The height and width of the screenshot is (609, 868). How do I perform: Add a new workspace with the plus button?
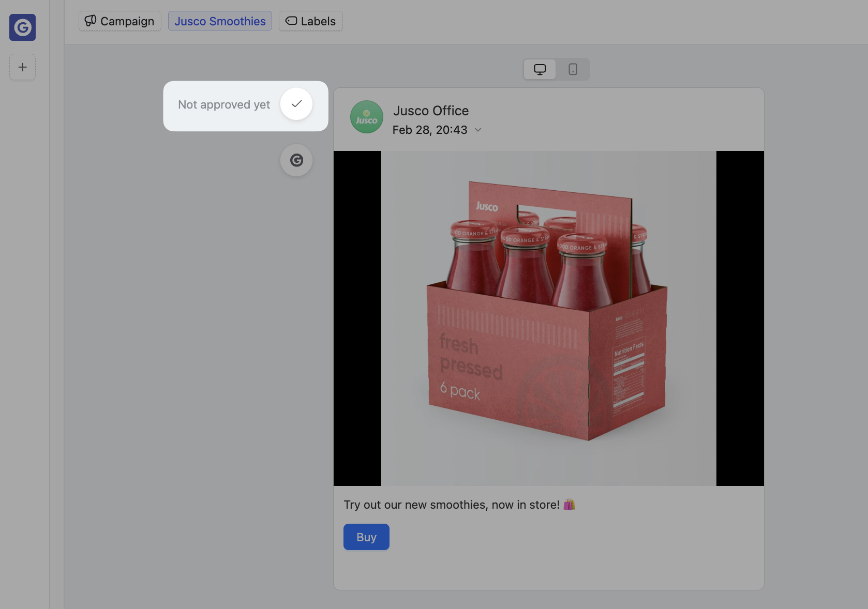tap(22, 67)
